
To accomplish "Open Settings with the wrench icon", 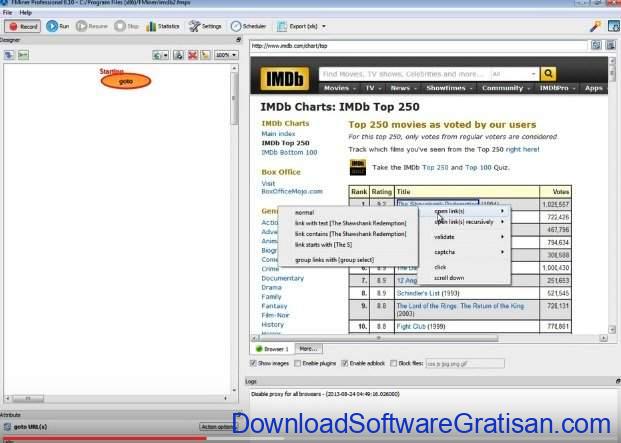I will [x=205, y=26].
